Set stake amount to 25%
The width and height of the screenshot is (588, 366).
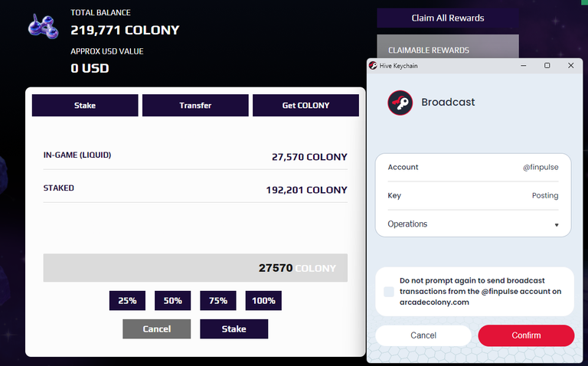pyautogui.click(x=127, y=301)
